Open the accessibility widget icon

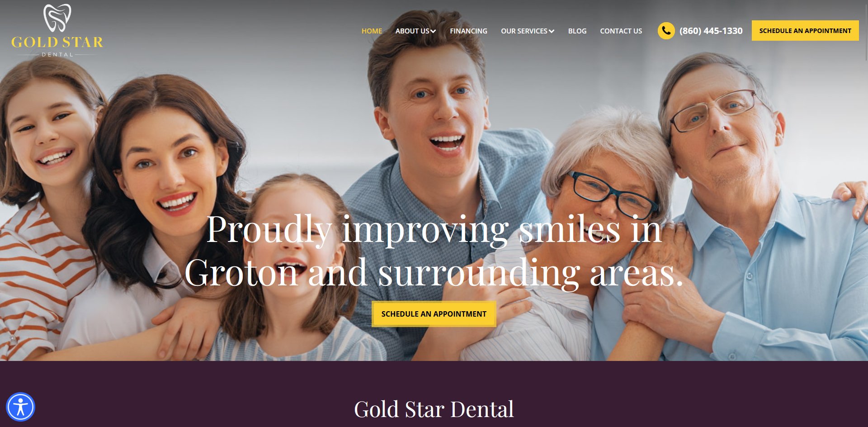pyautogui.click(x=20, y=407)
